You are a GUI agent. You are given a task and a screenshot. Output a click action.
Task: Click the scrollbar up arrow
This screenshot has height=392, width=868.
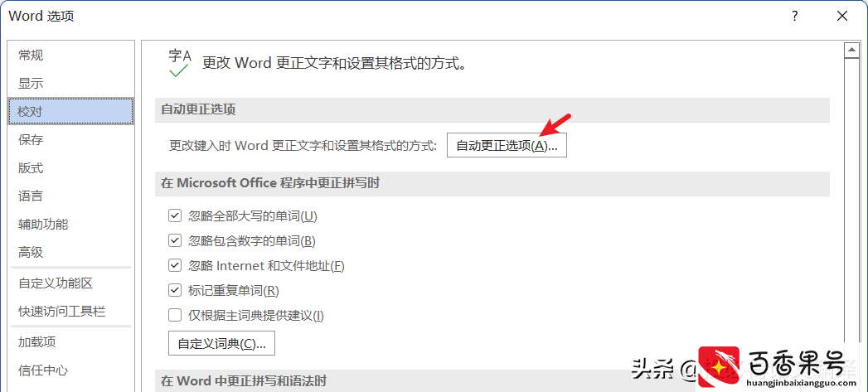point(851,51)
